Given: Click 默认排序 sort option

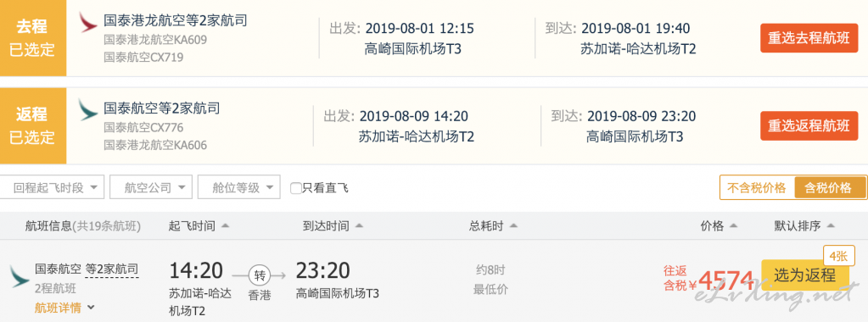Looking at the screenshot, I should point(804,226).
